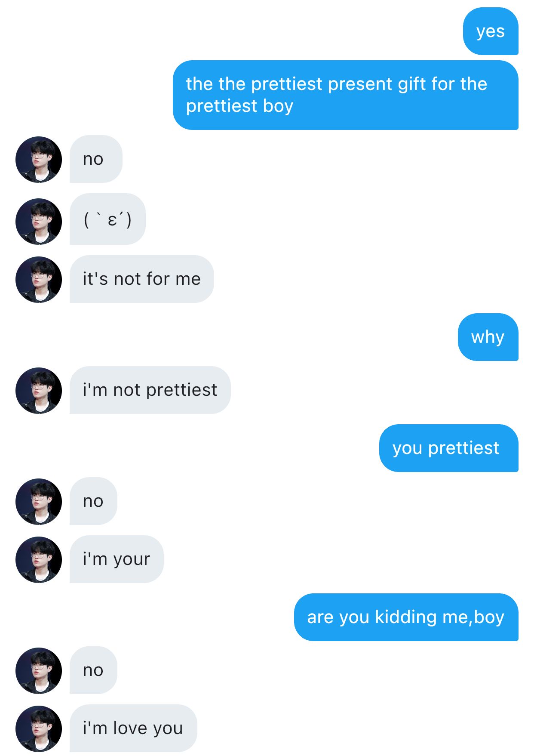Click the "it's not for me" message
Viewport: 534px width, 756px height.
pos(141,279)
